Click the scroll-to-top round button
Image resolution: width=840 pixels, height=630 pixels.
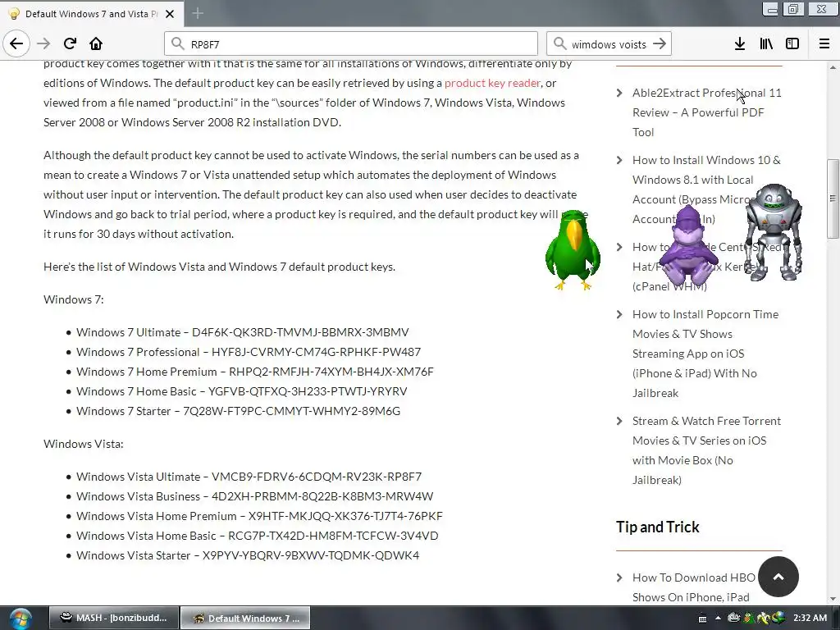(x=778, y=577)
